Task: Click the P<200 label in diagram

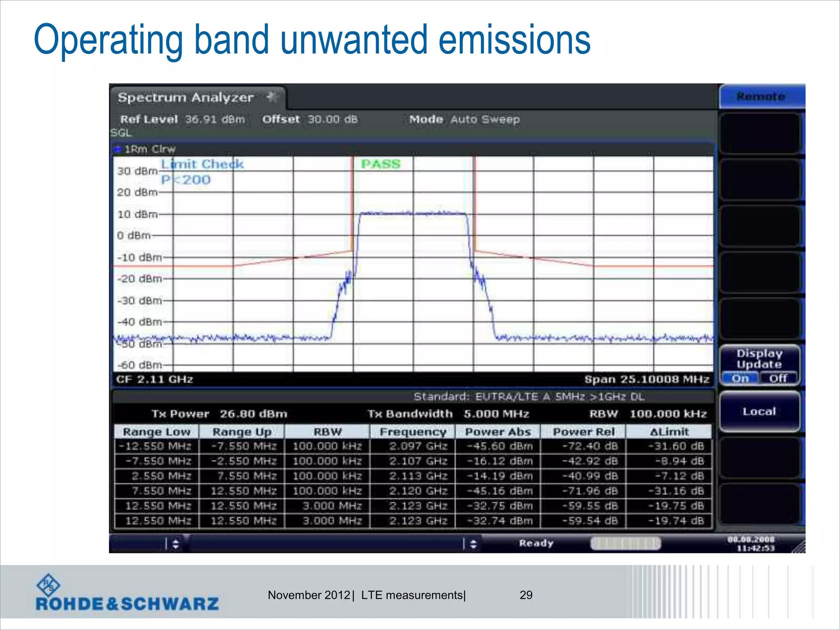Action: tap(185, 180)
